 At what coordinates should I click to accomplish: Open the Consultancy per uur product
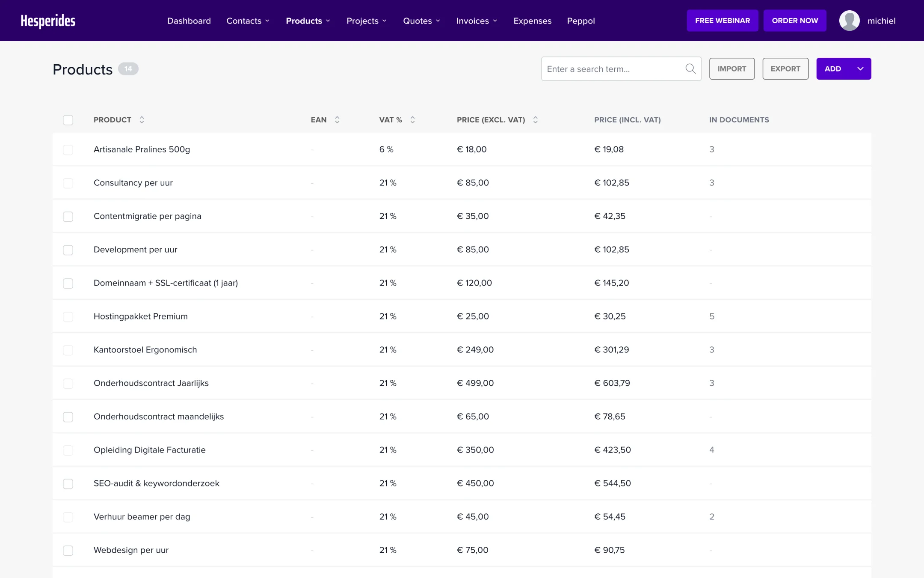click(x=133, y=183)
